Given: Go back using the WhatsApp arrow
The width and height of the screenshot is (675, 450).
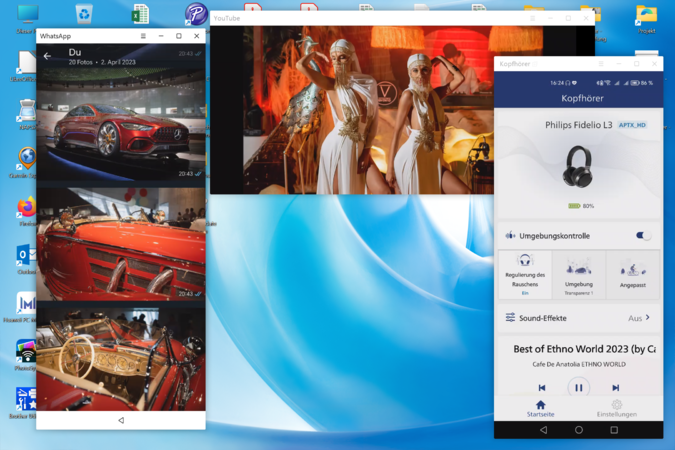Looking at the screenshot, I should (47, 56).
